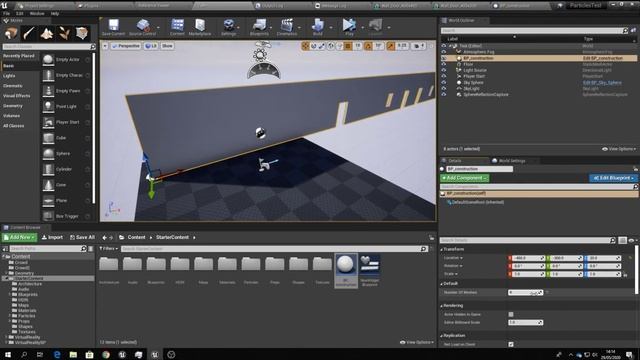Open the Window menu
The width and height of the screenshot is (640, 360).
tap(37, 13)
